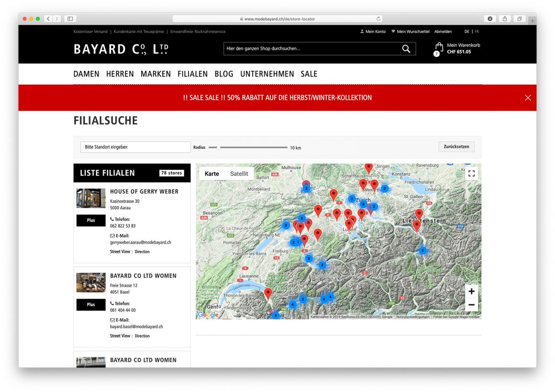This screenshot has height=392, width=555.
Task: Click Abmelden to log out
Action: click(443, 32)
